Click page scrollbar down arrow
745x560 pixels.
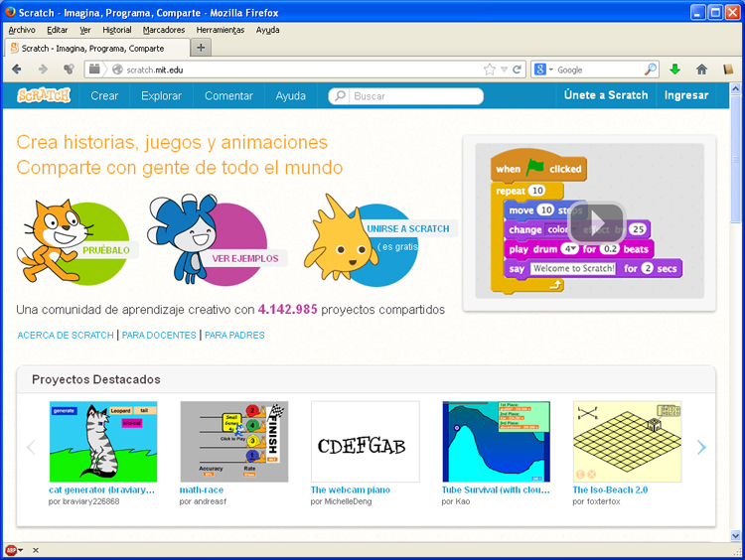pyautogui.click(x=735, y=536)
